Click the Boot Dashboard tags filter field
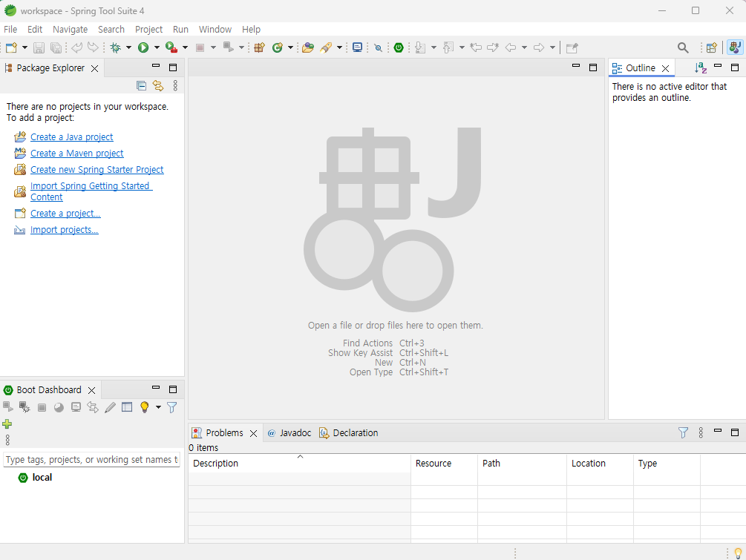This screenshot has width=746, height=560. point(92,460)
